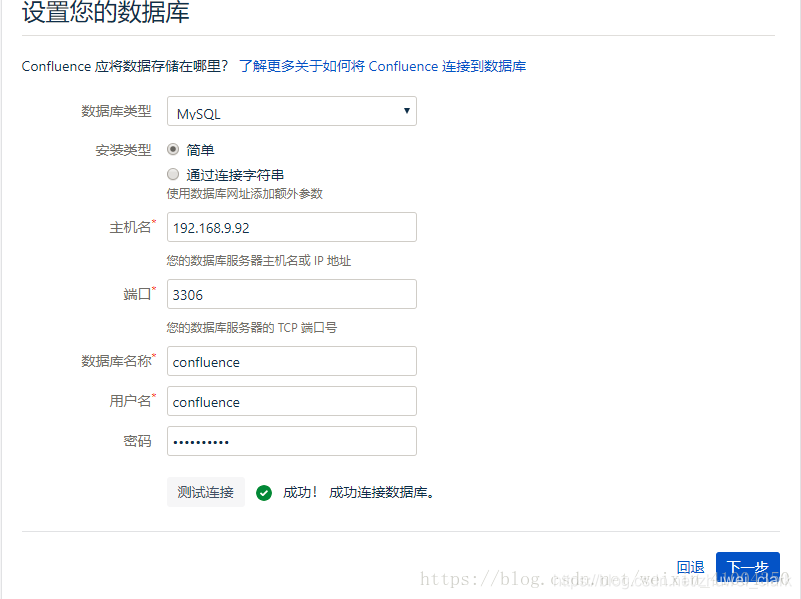Click the 使用数据库网址添加额外参数 hint text
Screen dimensions: 801x599
[245, 194]
